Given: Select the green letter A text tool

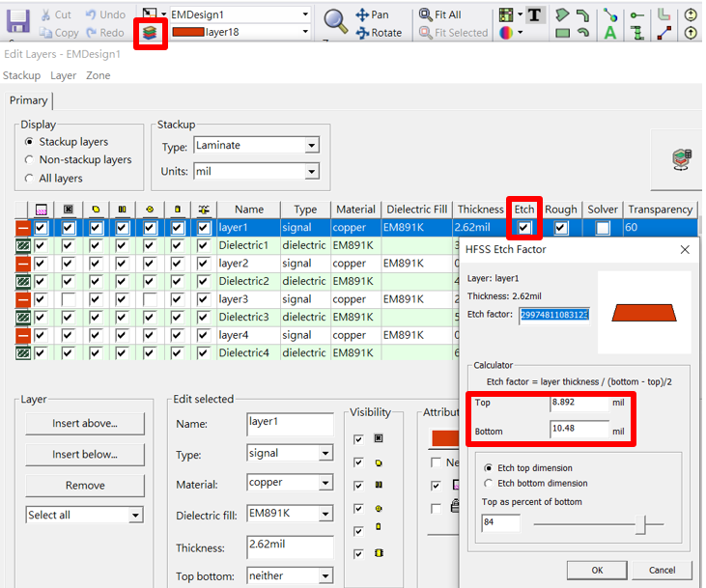Looking at the screenshot, I should pyautogui.click(x=610, y=33).
